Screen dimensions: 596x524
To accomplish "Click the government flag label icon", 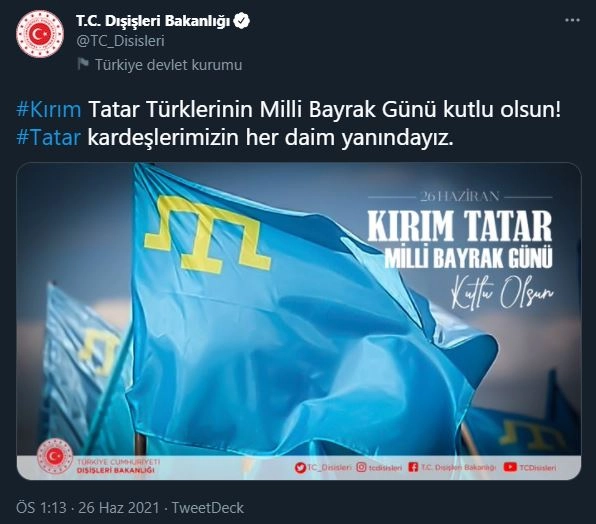I will click(x=83, y=64).
